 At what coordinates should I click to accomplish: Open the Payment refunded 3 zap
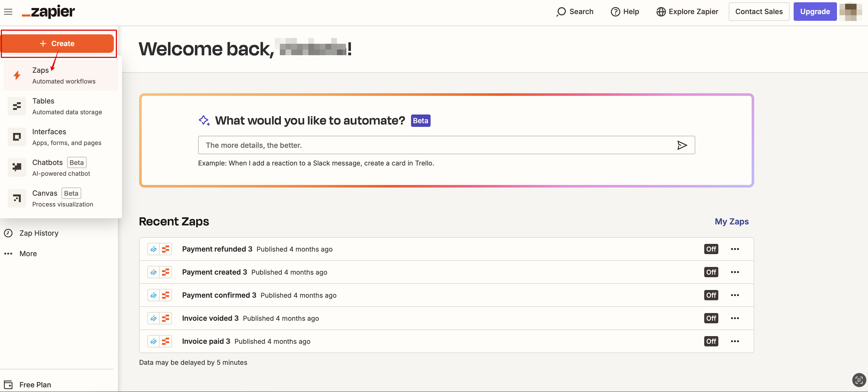click(x=217, y=249)
